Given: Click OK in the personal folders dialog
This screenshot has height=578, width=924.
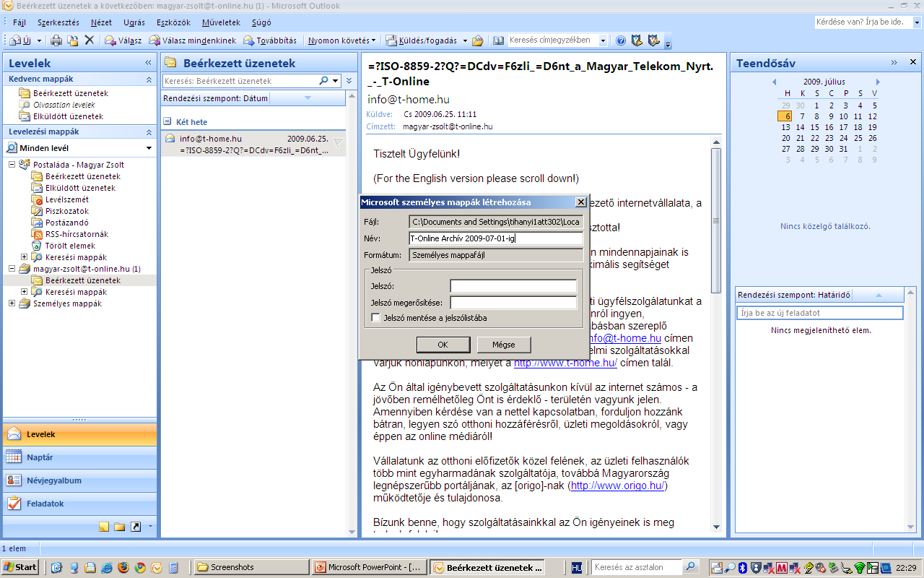Looking at the screenshot, I should (443, 345).
